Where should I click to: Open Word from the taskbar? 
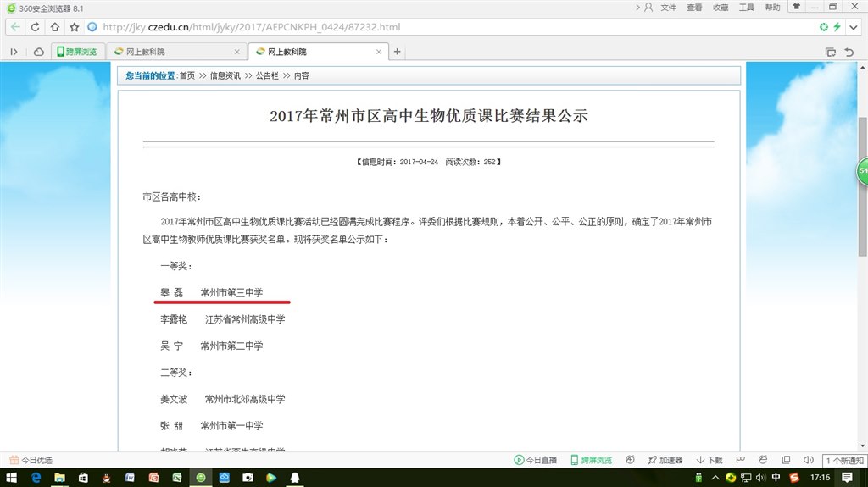click(130, 477)
